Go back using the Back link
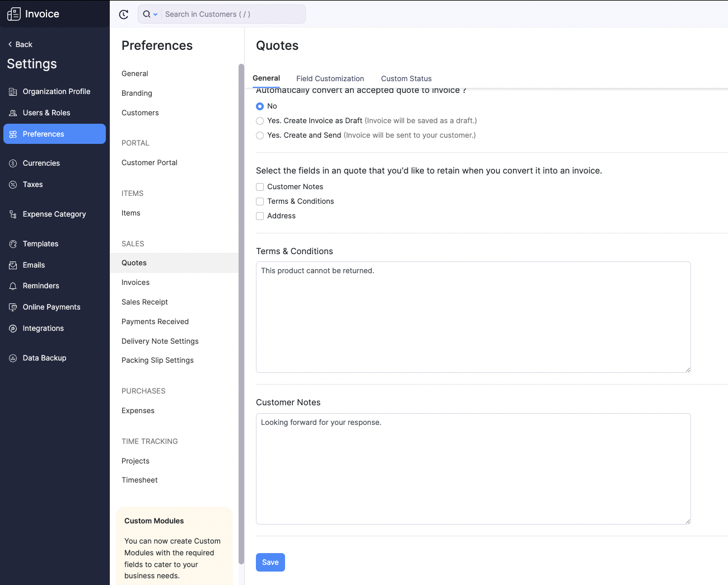The image size is (728, 585). click(20, 44)
